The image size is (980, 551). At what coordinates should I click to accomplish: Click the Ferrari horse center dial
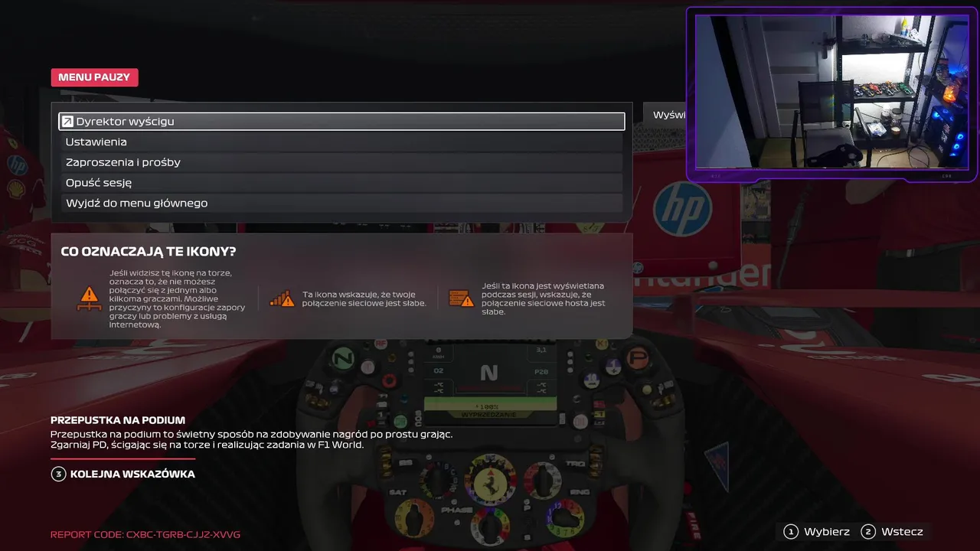click(x=490, y=481)
